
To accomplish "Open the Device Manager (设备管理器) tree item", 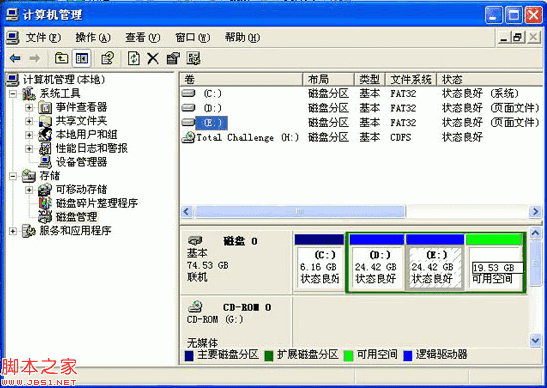I will pyautogui.click(x=81, y=162).
